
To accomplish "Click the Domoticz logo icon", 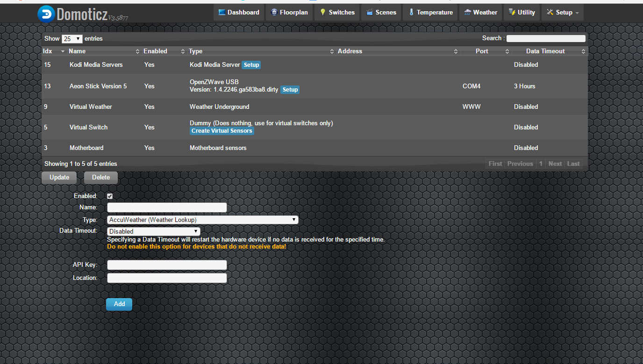I will tap(46, 14).
